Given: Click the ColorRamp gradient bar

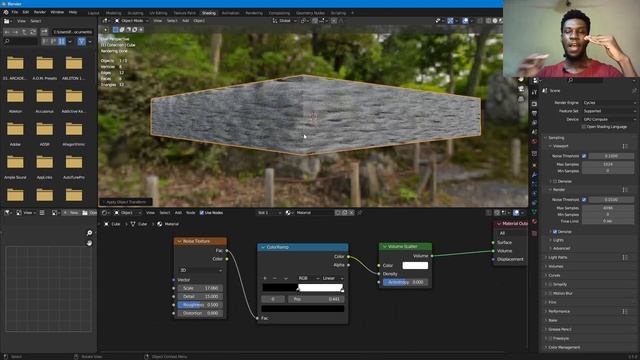Looking at the screenshot, I should (x=302, y=287).
